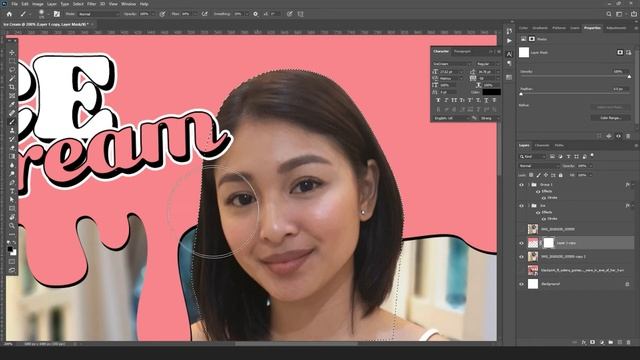Select the Layer 1 copy mask thumbnail
The image size is (640, 360).
tap(549, 243)
